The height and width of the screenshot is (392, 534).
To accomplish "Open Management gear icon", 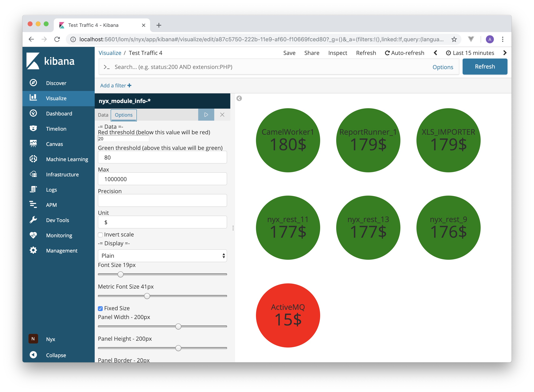I will [x=33, y=250].
